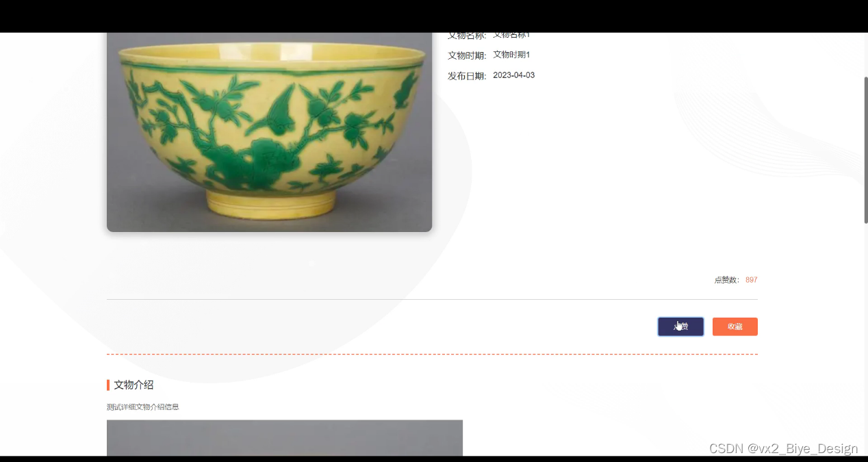Click the CSDN @vx2_Biye_Design watermark
Screen dimensions: 868x462
click(x=783, y=448)
